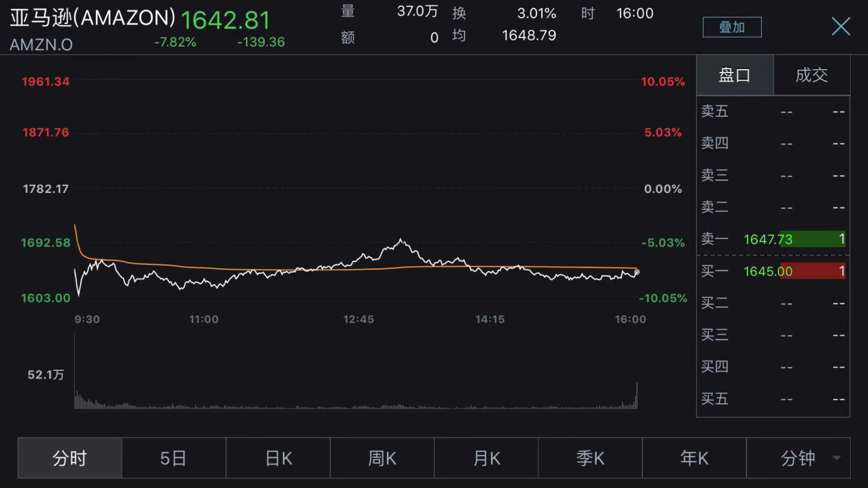
Task: Click the 1692.58 price axis label
Action: pos(46,242)
